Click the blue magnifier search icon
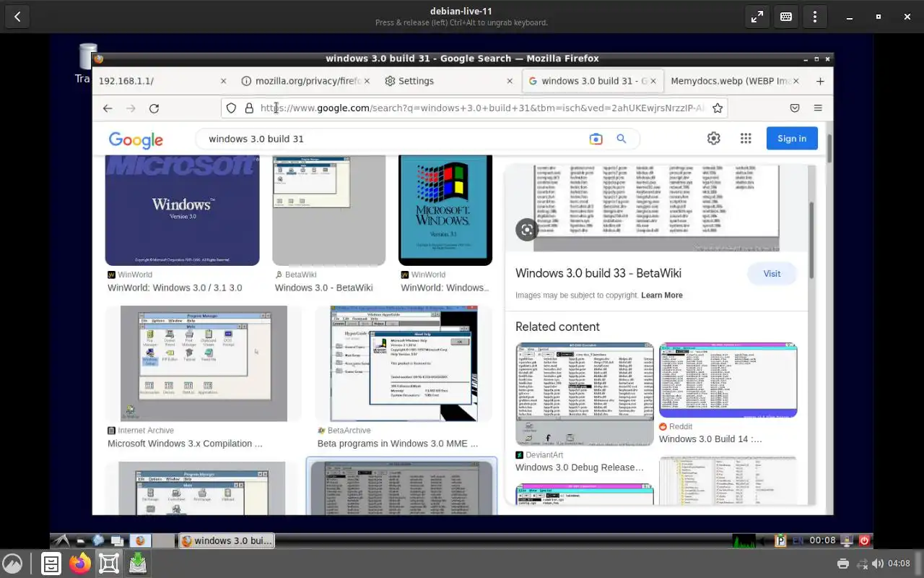 (x=621, y=139)
